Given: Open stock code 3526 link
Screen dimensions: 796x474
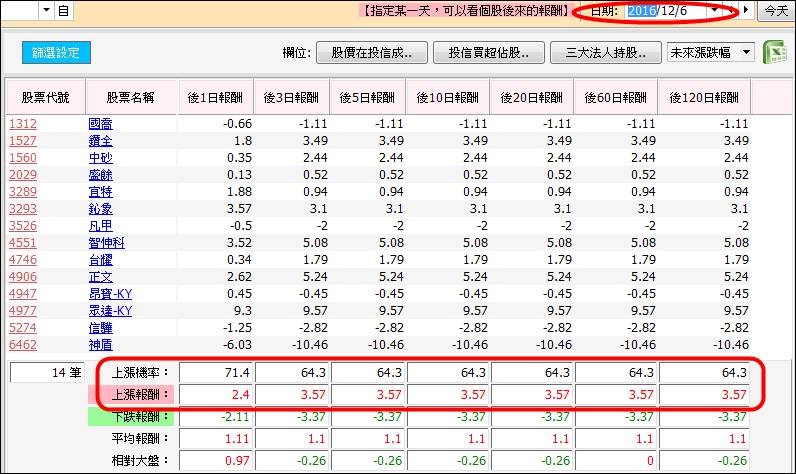Looking at the screenshot, I should pyautogui.click(x=23, y=226).
